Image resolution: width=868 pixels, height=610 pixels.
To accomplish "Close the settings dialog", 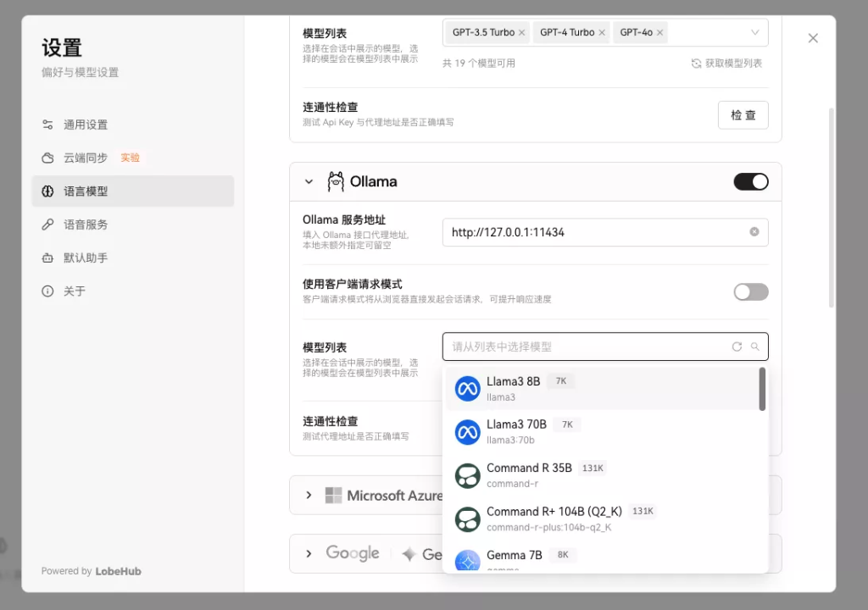I will 813,38.
